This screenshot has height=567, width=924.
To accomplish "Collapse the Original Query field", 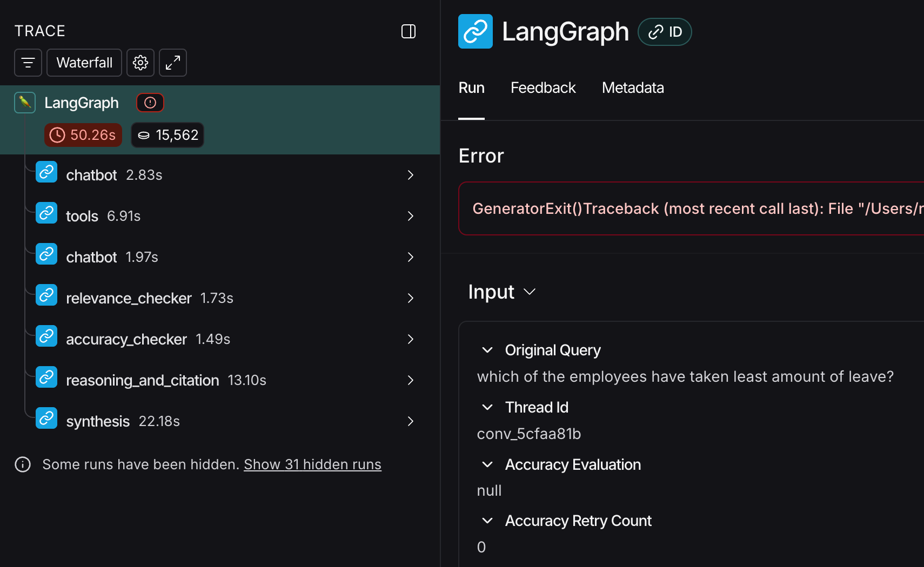I will tap(487, 350).
